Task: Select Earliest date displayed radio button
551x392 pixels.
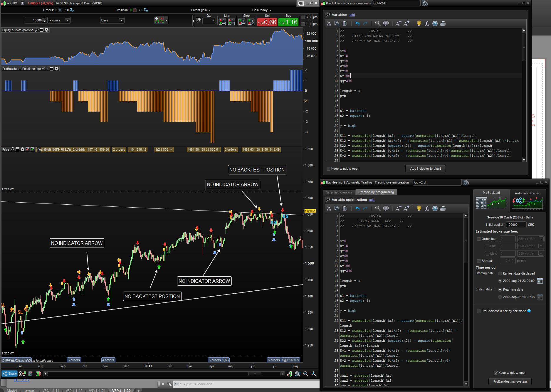Action: pyautogui.click(x=500, y=274)
